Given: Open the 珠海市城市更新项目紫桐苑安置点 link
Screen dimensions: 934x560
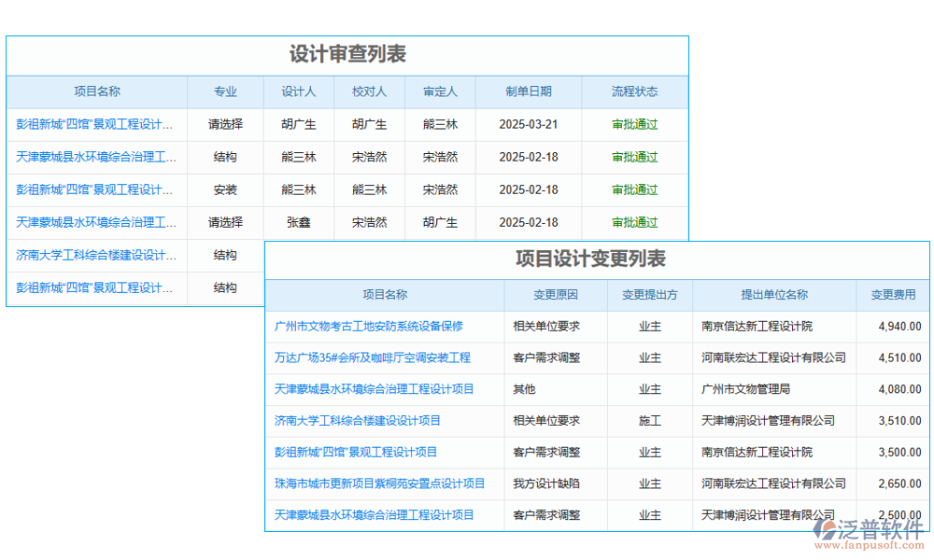Looking at the screenshot, I should [x=384, y=483].
